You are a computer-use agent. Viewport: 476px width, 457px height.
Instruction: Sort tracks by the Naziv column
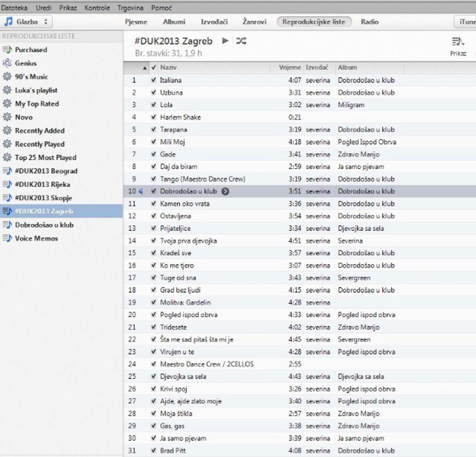click(211, 68)
